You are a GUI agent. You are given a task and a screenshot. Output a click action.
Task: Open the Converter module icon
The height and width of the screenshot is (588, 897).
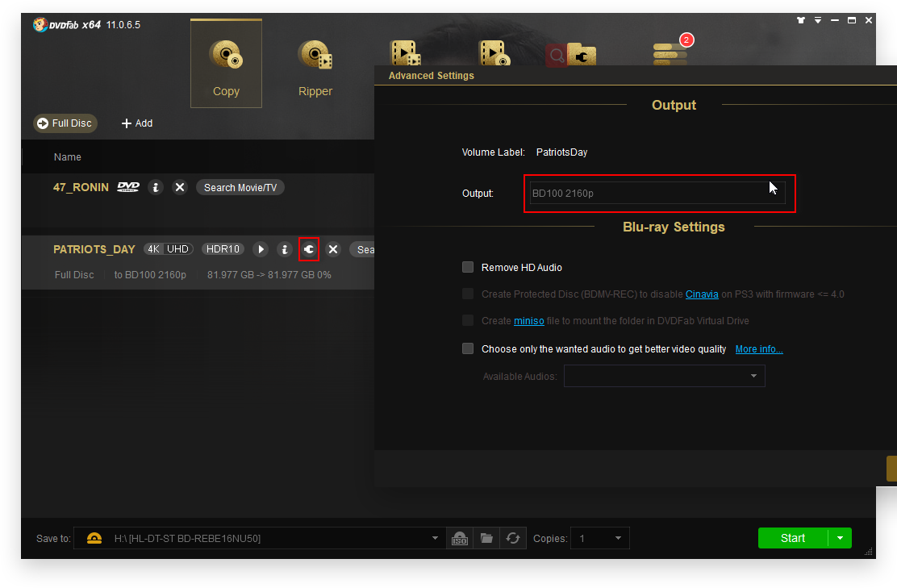(x=405, y=52)
